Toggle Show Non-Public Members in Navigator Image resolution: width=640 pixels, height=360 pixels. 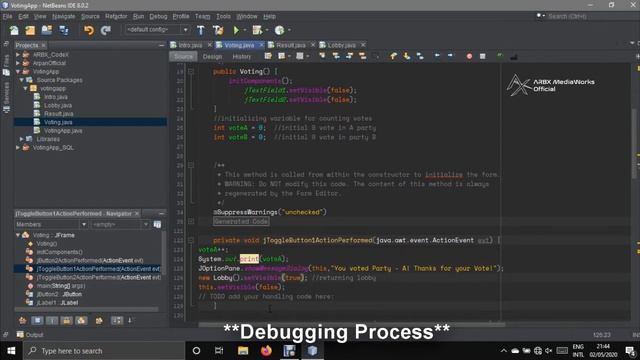pyautogui.click(x=67, y=320)
